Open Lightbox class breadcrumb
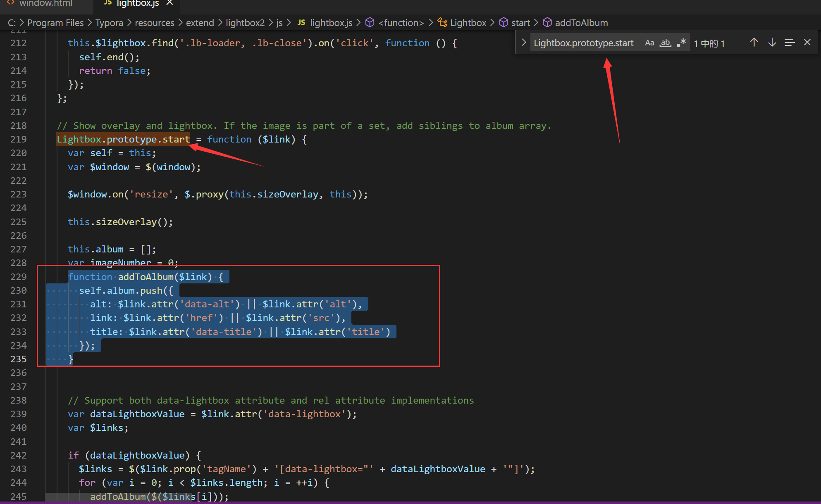The height and width of the screenshot is (504, 821). 468,23
